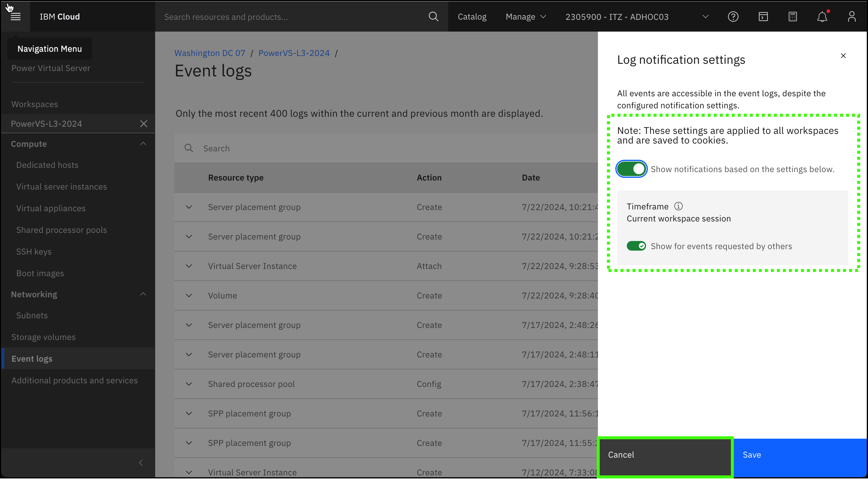
Task: Open the cost estimator calculator icon
Action: 793,17
